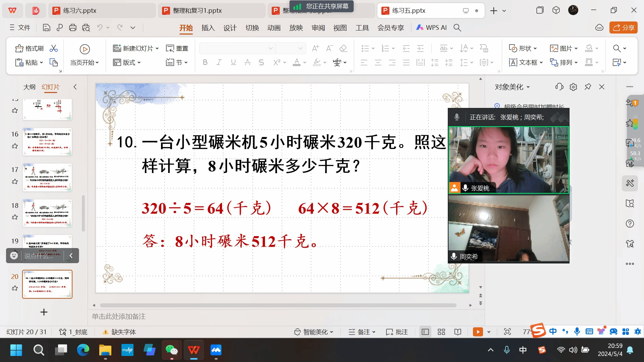Click the 分享 share button
The width and height of the screenshot is (644, 362).
(623, 28)
